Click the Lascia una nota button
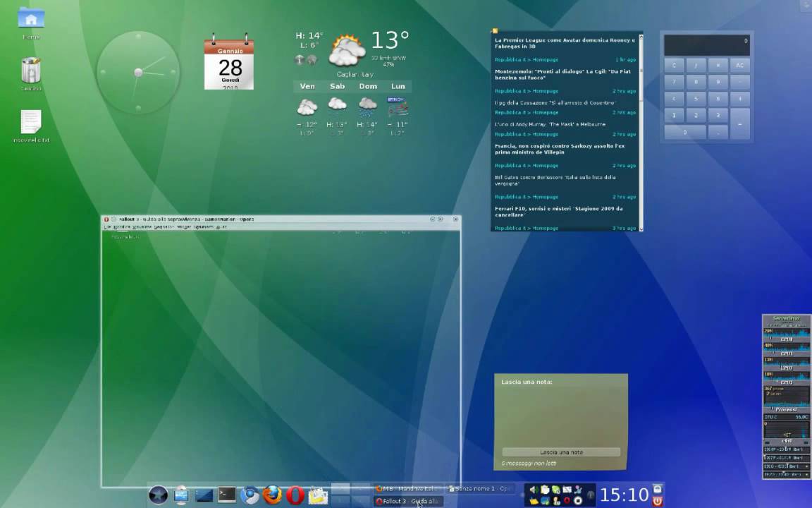The image size is (812, 508). [561, 452]
